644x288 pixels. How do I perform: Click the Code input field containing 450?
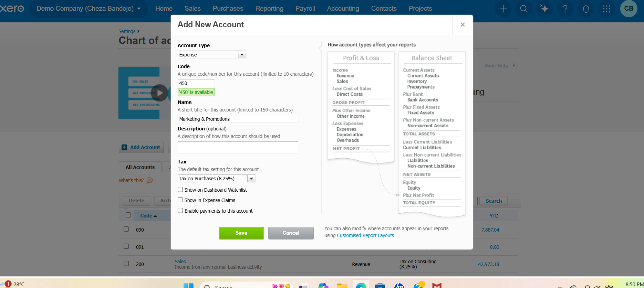196,83
